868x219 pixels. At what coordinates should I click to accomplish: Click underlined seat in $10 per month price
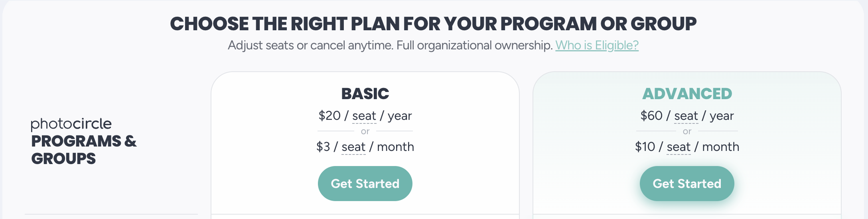(x=679, y=147)
